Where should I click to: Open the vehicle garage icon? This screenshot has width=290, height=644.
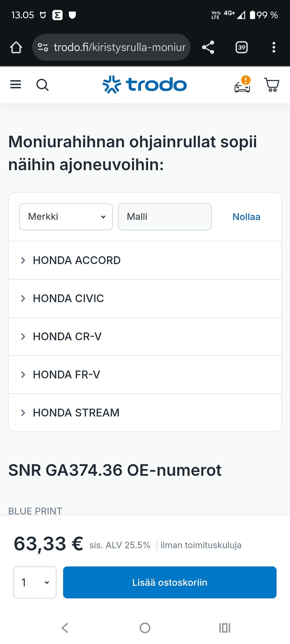point(242,85)
